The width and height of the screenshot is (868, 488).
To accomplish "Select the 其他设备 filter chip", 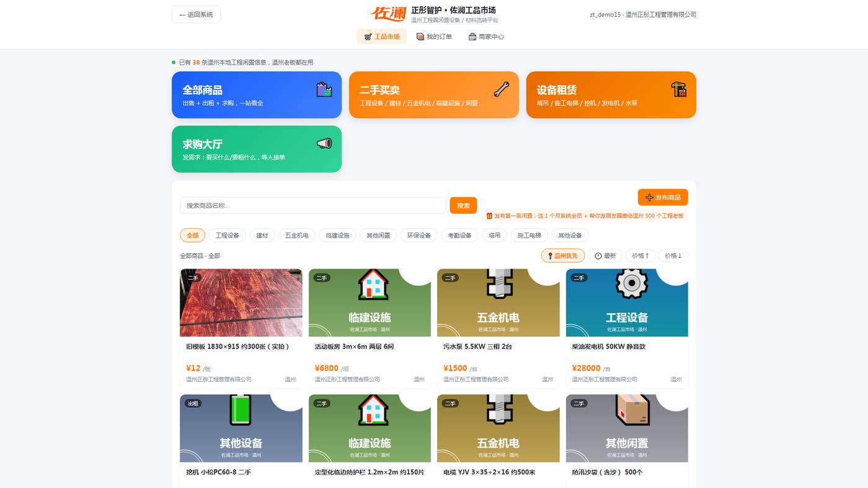I will 570,236.
